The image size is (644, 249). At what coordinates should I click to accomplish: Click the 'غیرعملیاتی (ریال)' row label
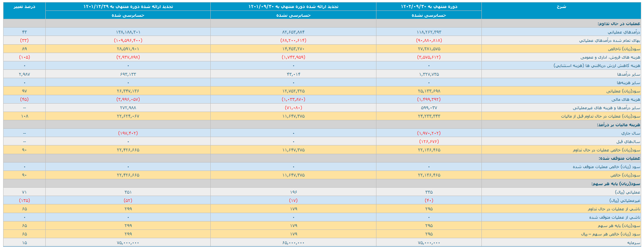[624, 201]
